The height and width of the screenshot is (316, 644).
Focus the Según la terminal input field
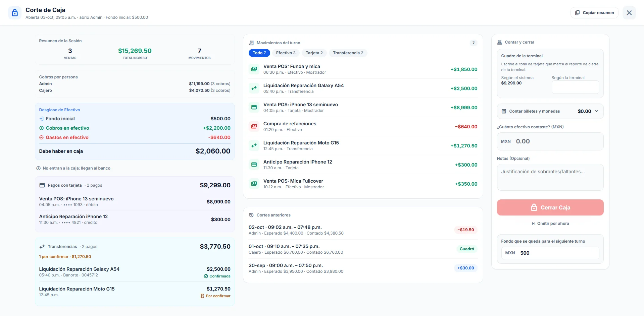[575, 87]
